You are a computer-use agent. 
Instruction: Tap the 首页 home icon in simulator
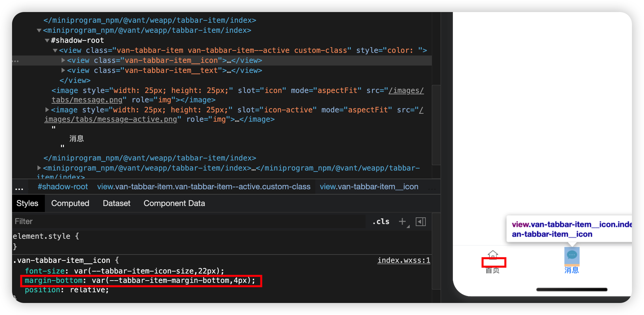point(493,255)
